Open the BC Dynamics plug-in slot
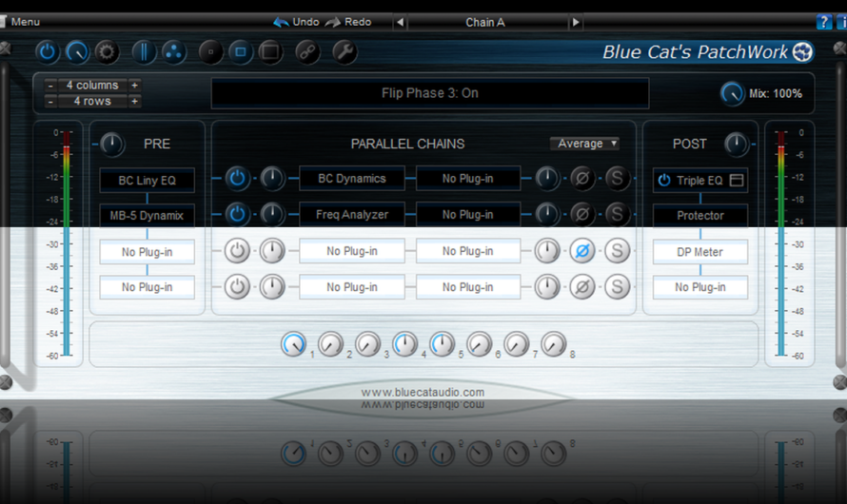 coord(352,179)
